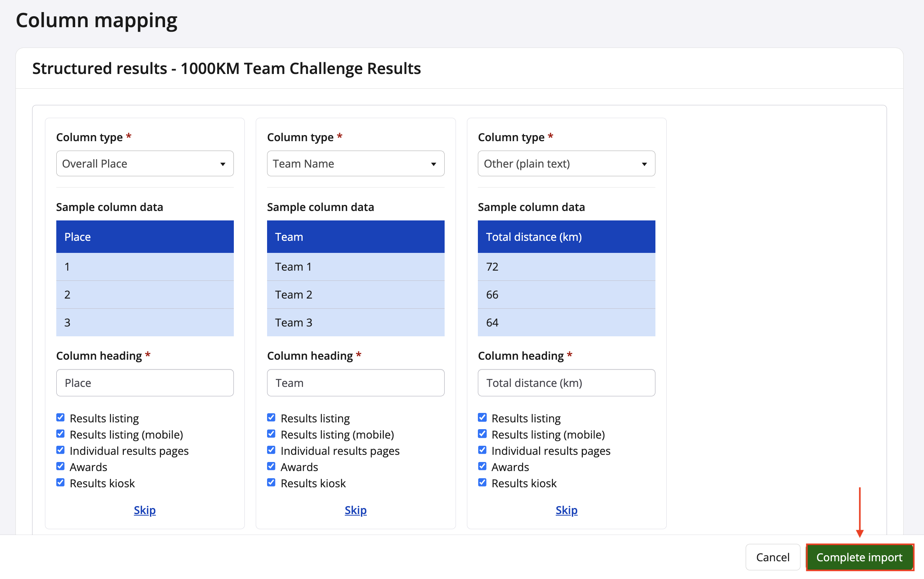Toggle Individual results pages for the Team column
This screenshot has height=579, width=924.
click(x=271, y=450)
